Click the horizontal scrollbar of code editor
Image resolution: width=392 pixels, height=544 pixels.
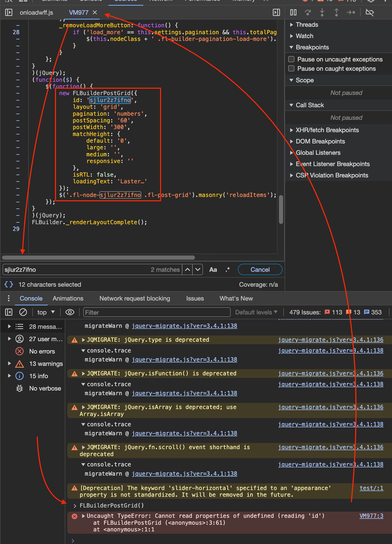click(98, 258)
